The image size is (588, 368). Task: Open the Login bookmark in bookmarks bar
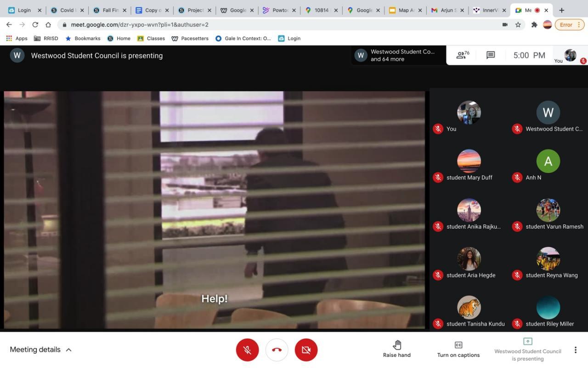tap(289, 39)
